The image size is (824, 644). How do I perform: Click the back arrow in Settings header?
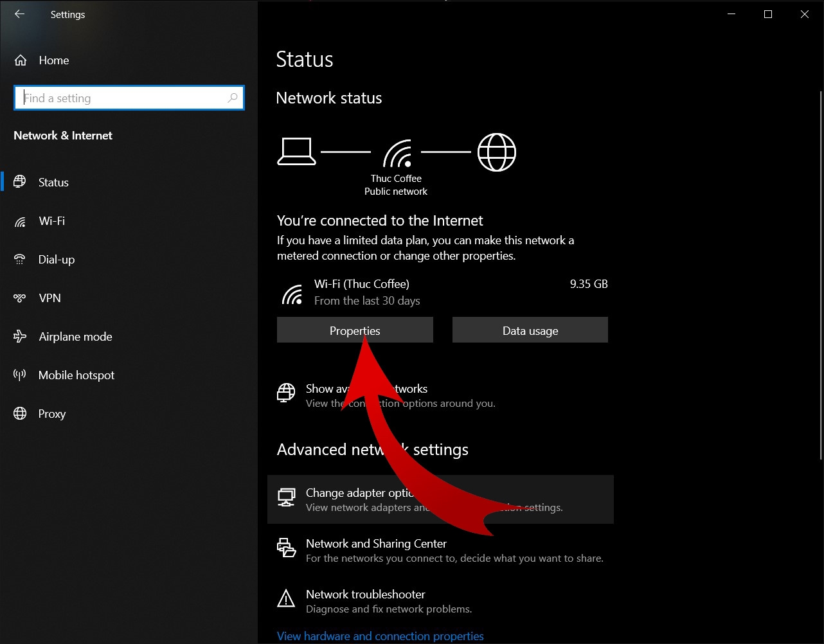pos(19,14)
